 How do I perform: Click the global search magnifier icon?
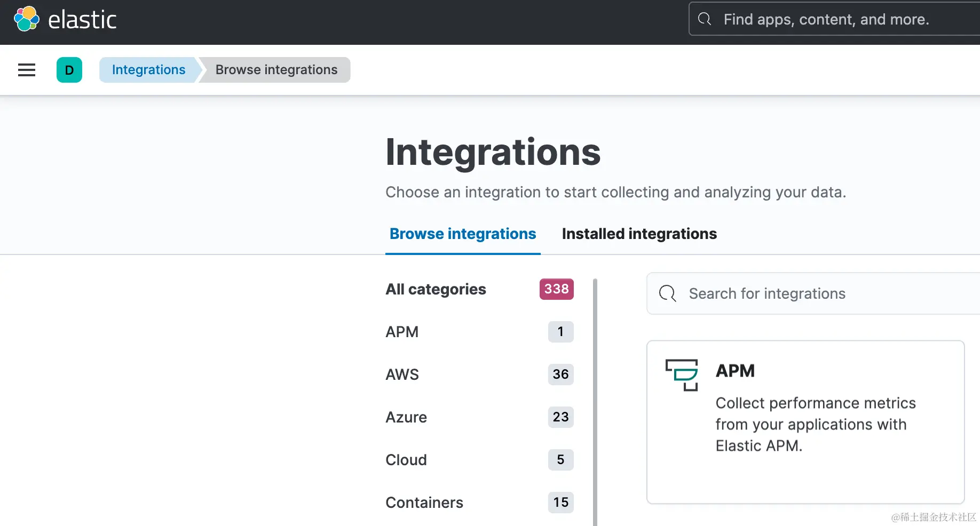click(x=705, y=19)
